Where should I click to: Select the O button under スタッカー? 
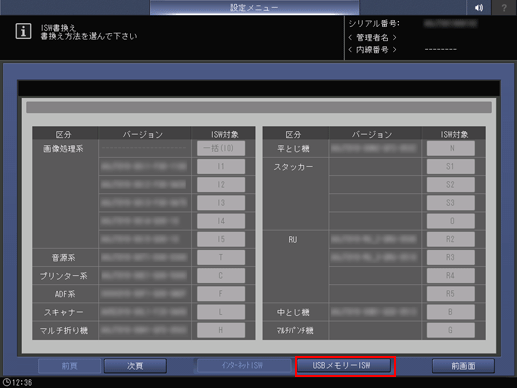click(451, 221)
